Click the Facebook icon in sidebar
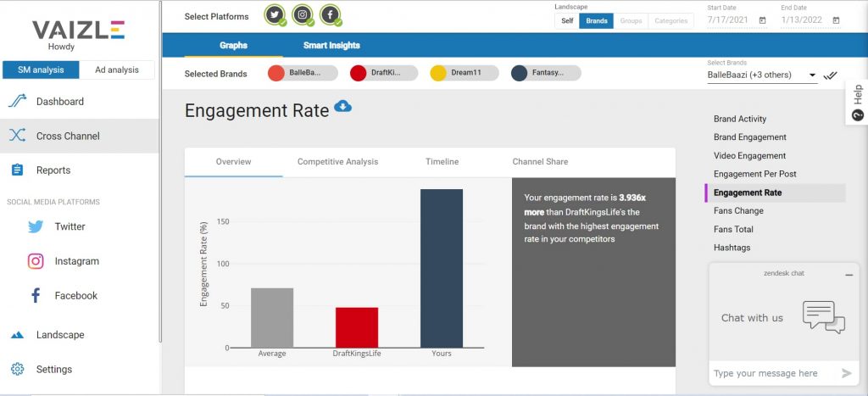 point(36,295)
